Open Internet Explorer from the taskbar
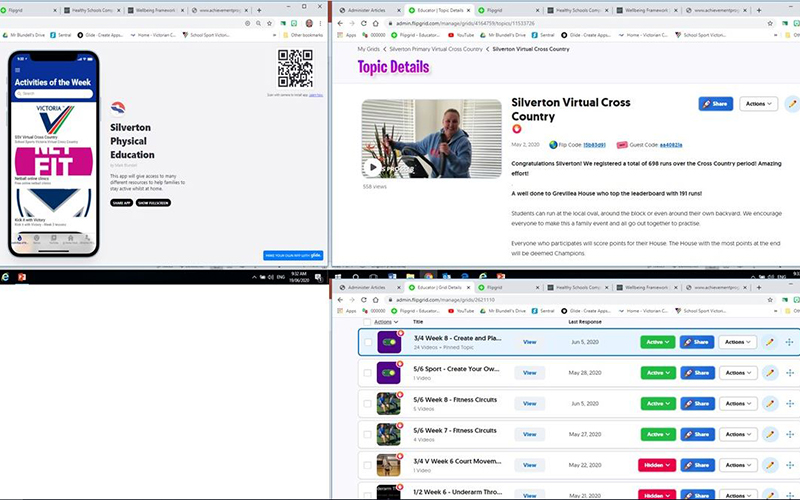The image size is (800, 500). pyautogui.click(x=5, y=277)
